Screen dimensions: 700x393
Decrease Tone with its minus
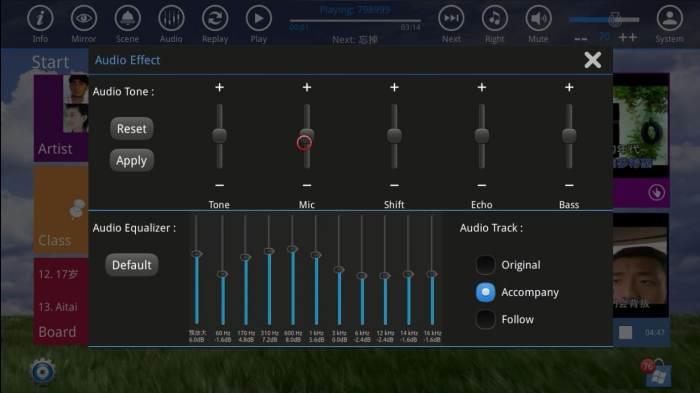(x=219, y=185)
